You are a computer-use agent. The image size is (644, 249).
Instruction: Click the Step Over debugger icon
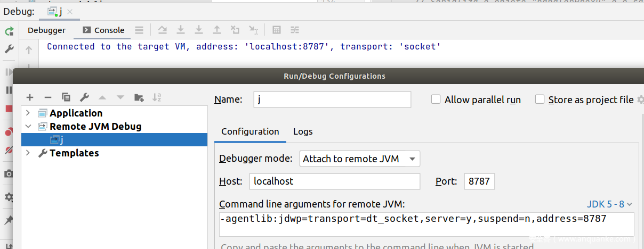[x=163, y=30]
